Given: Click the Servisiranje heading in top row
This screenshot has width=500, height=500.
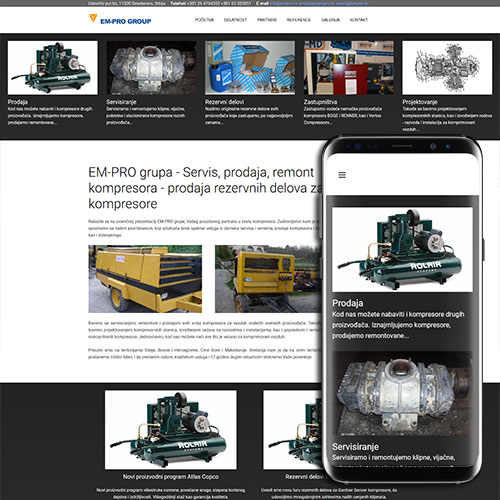Looking at the screenshot, I should pos(121,102).
